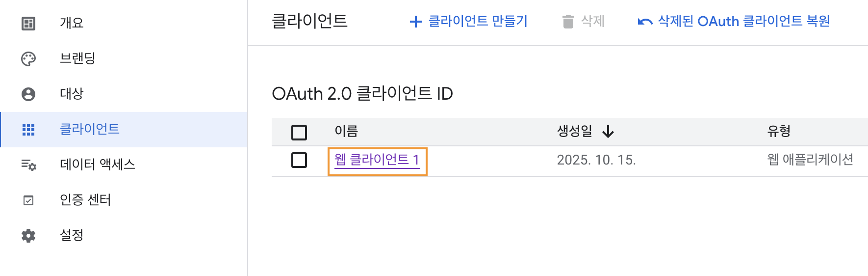
Task: Toggle the select-all checkbox in table header
Action: point(299,132)
